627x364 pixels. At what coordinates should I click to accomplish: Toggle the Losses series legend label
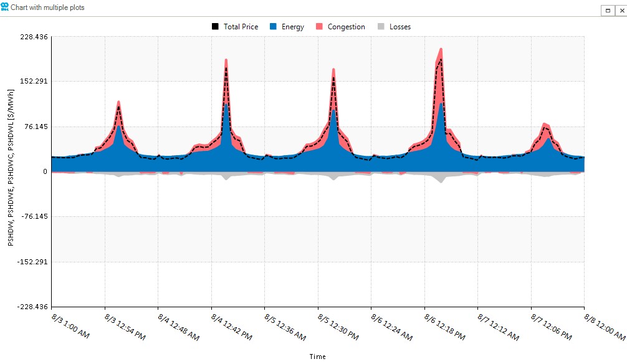click(400, 27)
